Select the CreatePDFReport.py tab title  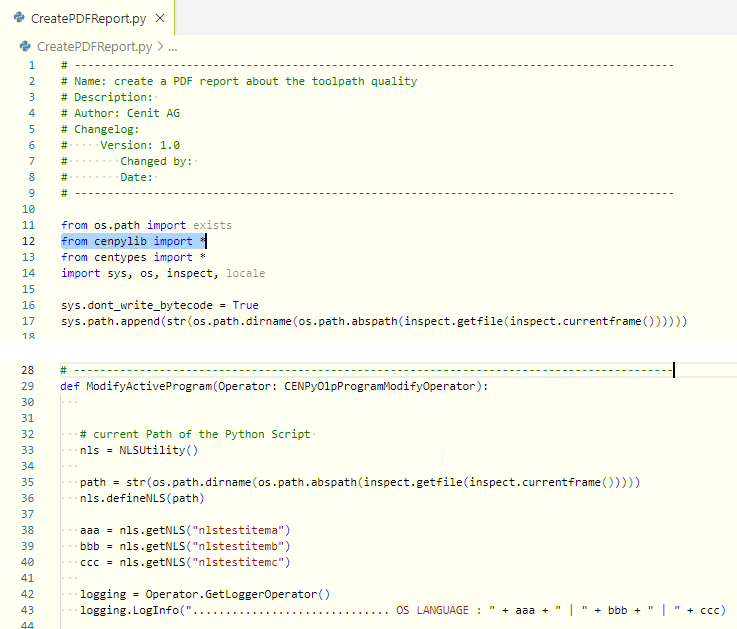[88, 18]
